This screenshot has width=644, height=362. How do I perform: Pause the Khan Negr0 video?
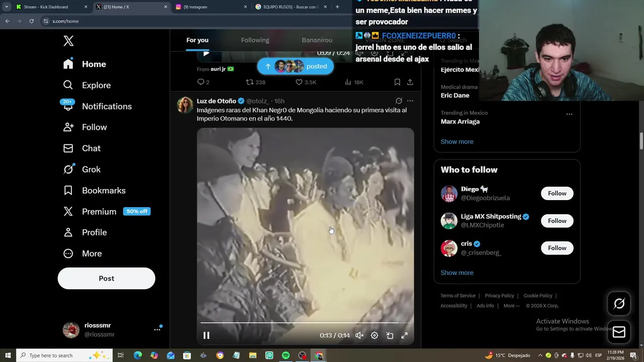point(206,335)
